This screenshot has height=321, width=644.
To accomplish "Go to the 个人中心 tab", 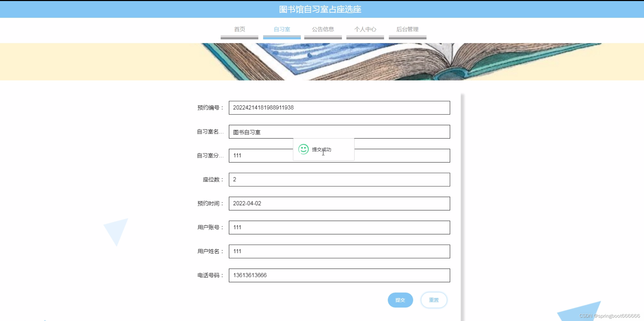I will pos(365,29).
